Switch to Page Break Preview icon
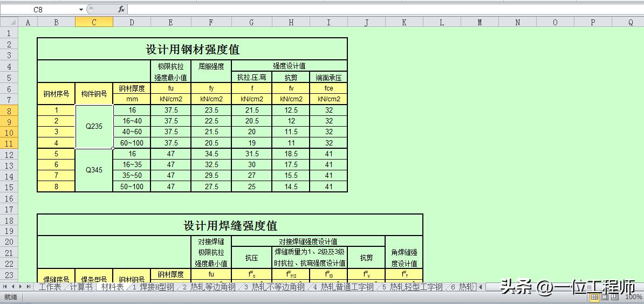The image size is (644, 304). (x=615, y=296)
